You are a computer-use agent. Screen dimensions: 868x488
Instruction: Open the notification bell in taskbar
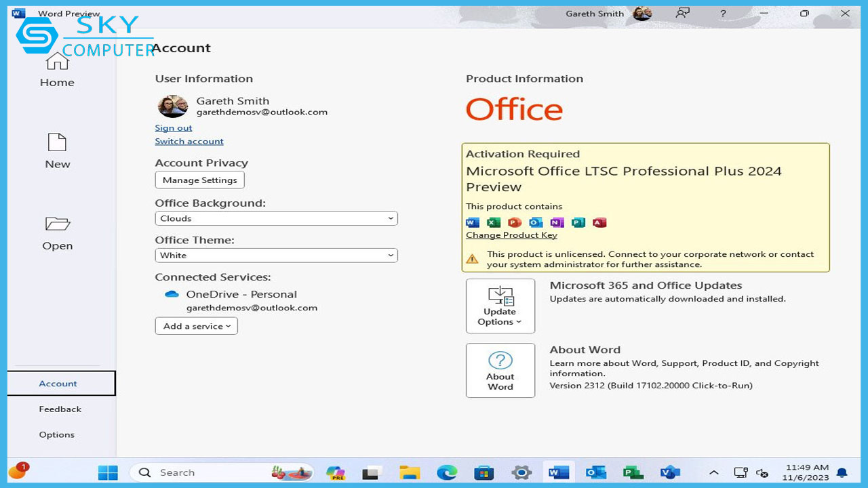(842, 472)
